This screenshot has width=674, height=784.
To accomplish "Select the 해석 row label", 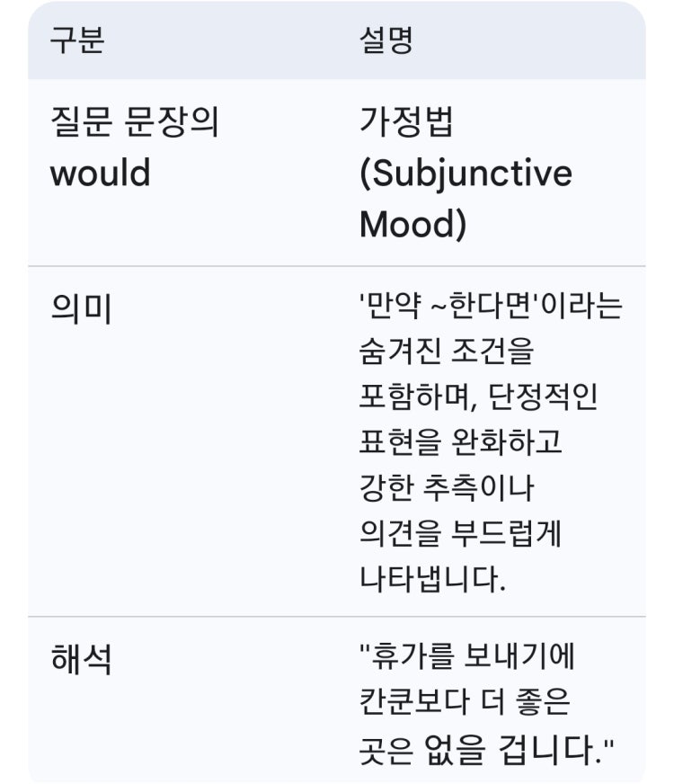I will [81, 659].
